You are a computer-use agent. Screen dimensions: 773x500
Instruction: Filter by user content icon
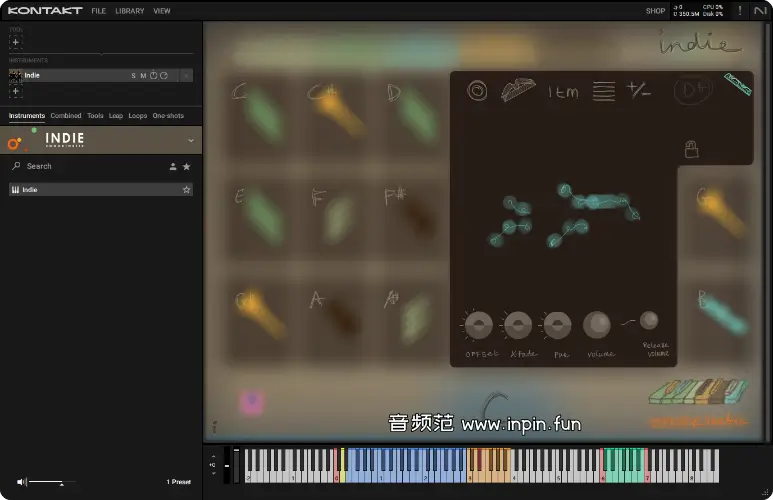173,167
